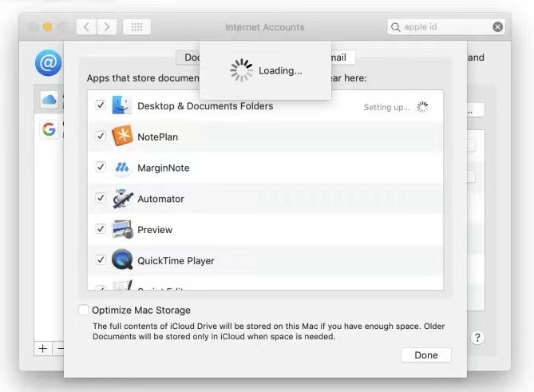Minimize window with yellow button
Viewport: 534px width, 392px height.
click(48, 26)
